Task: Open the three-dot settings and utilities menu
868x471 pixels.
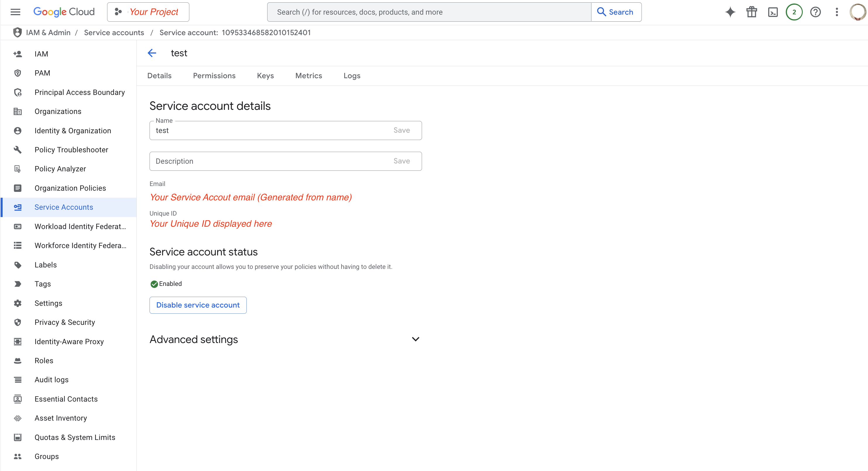Action: (837, 12)
